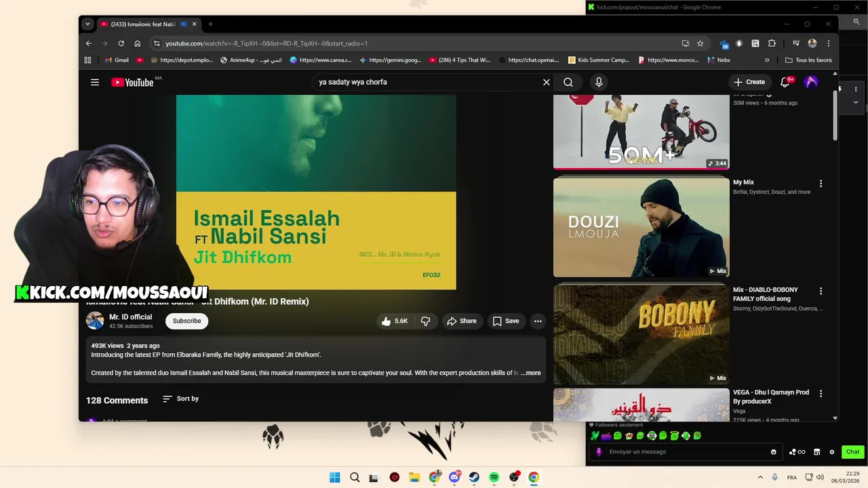
Task: Open Steam from taskbar
Action: (x=474, y=477)
